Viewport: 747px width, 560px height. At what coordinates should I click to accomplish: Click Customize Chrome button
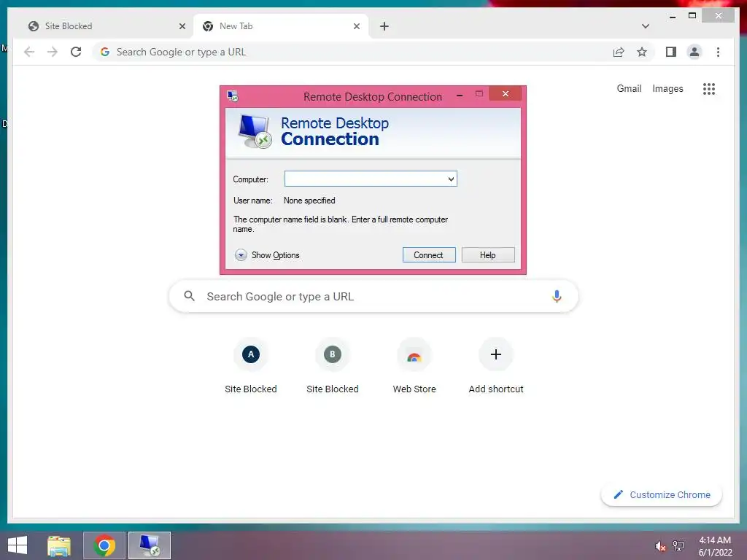tap(662, 495)
